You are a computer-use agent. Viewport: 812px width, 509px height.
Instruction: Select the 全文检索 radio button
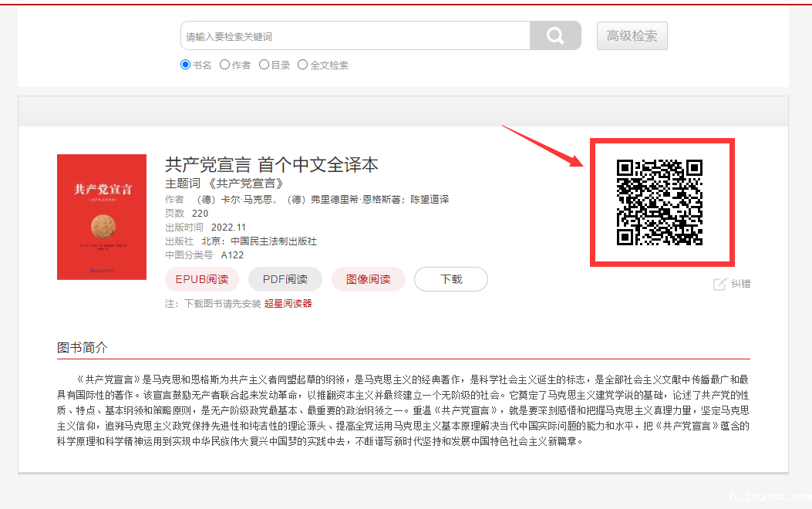point(303,65)
